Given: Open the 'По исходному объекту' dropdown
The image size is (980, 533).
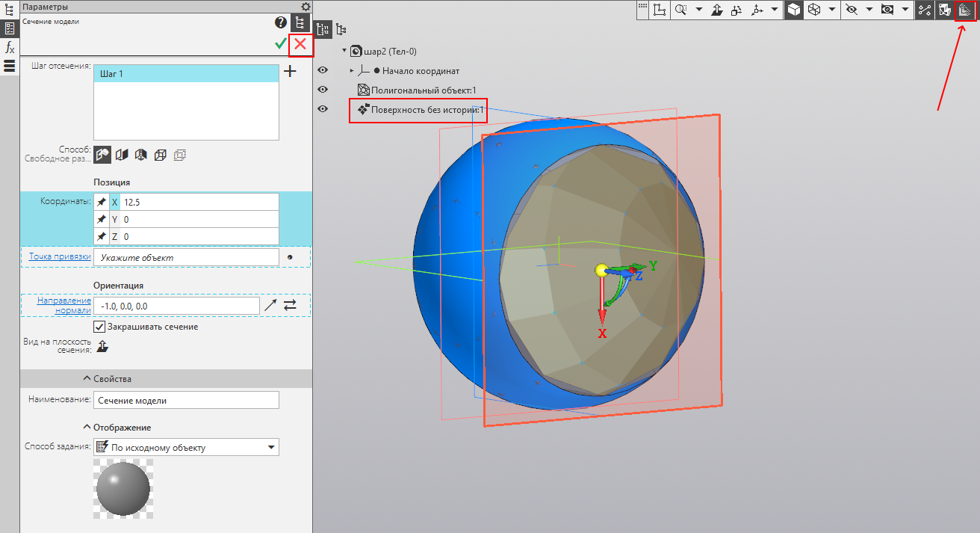Looking at the screenshot, I should click(x=186, y=447).
